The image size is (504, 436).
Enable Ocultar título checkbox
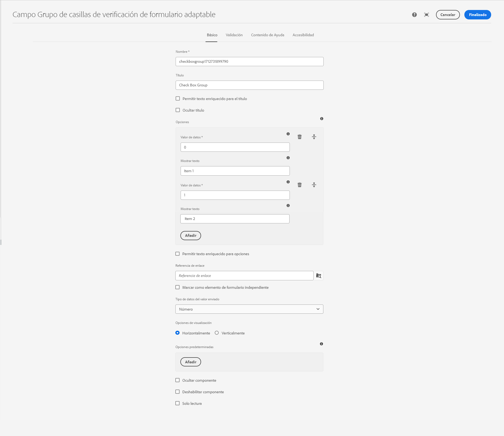(178, 110)
